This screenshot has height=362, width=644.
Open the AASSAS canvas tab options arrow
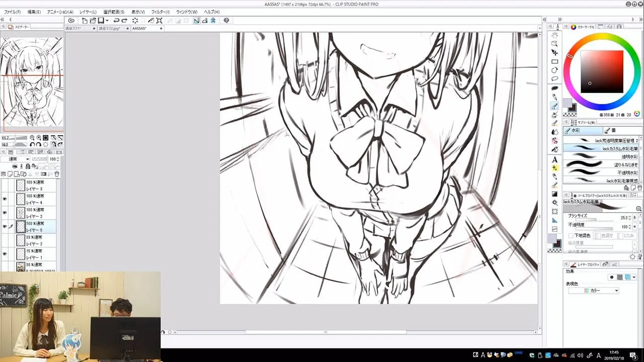point(161,29)
